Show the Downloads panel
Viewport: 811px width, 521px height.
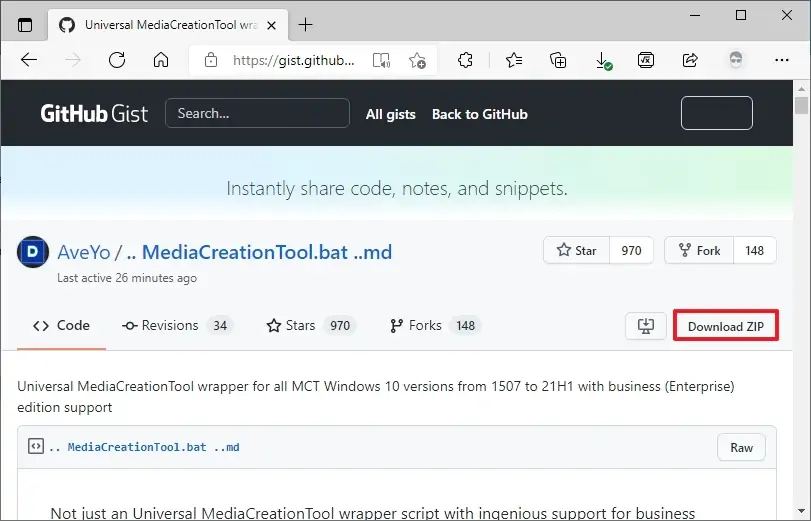point(603,60)
